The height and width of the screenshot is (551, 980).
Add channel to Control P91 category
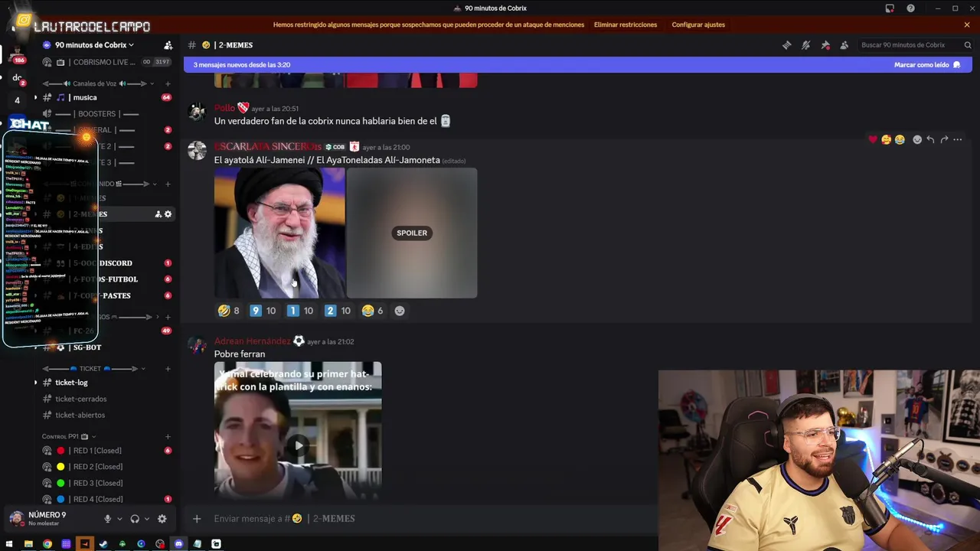168,436
